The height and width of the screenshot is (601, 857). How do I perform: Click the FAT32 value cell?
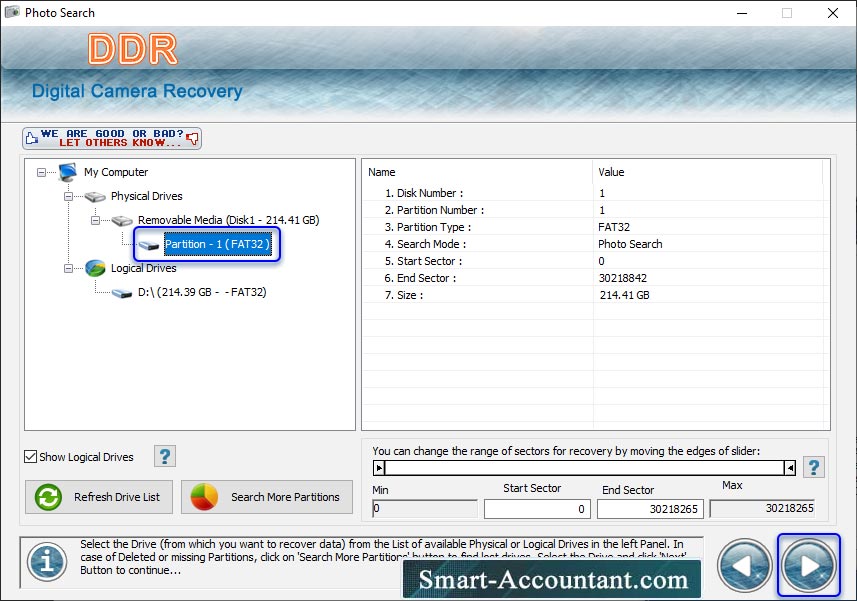[x=614, y=227]
